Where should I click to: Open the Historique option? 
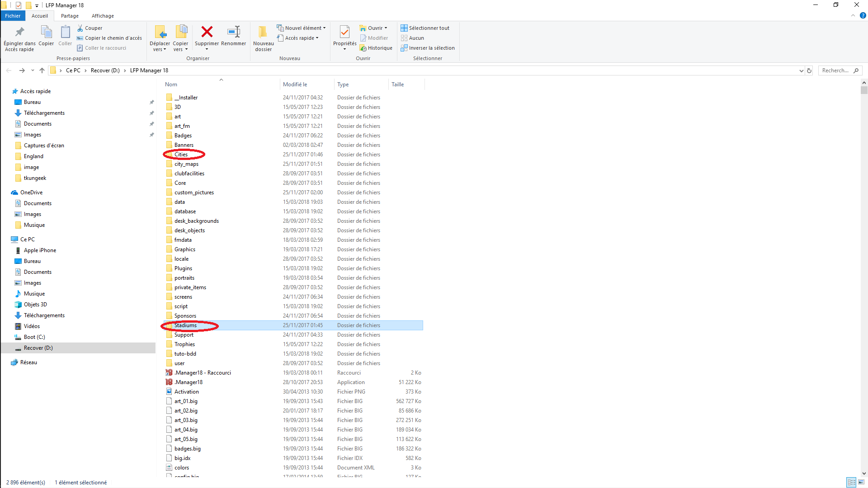pos(376,48)
